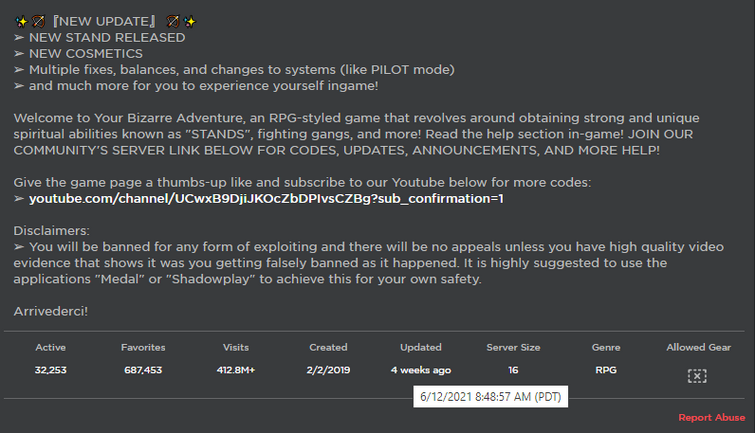Click the 'Updated' column label

tap(420, 347)
